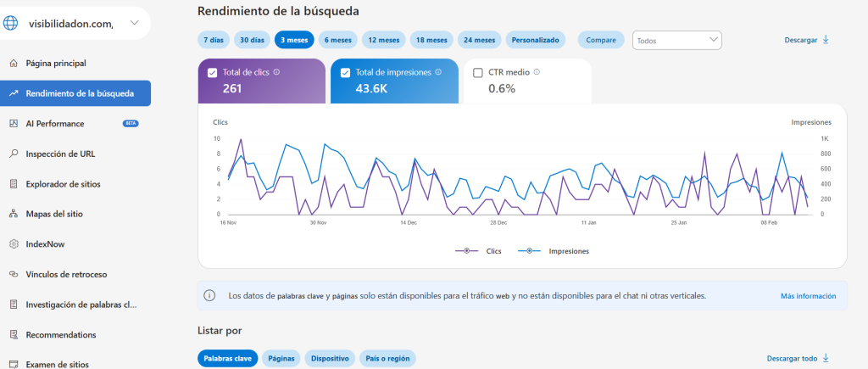Click the Inspección de URL magnifier icon

pyautogui.click(x=14, y=154)
